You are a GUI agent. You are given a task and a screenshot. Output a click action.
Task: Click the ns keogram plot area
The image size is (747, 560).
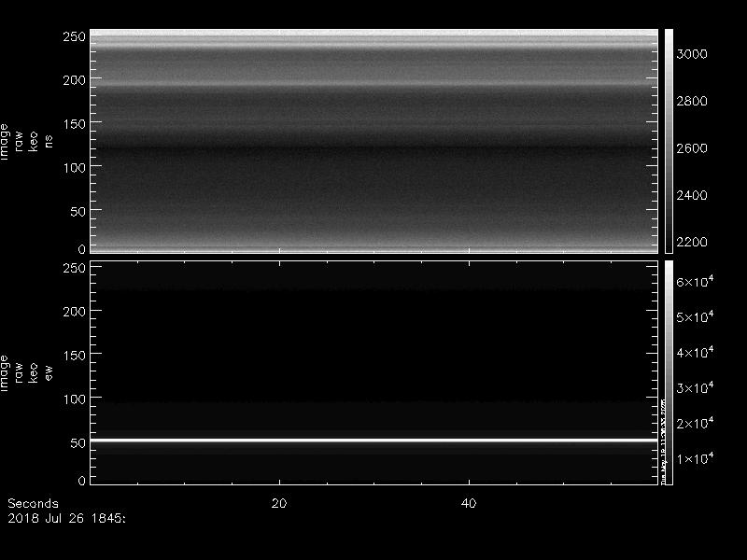(x=374, y=142)
